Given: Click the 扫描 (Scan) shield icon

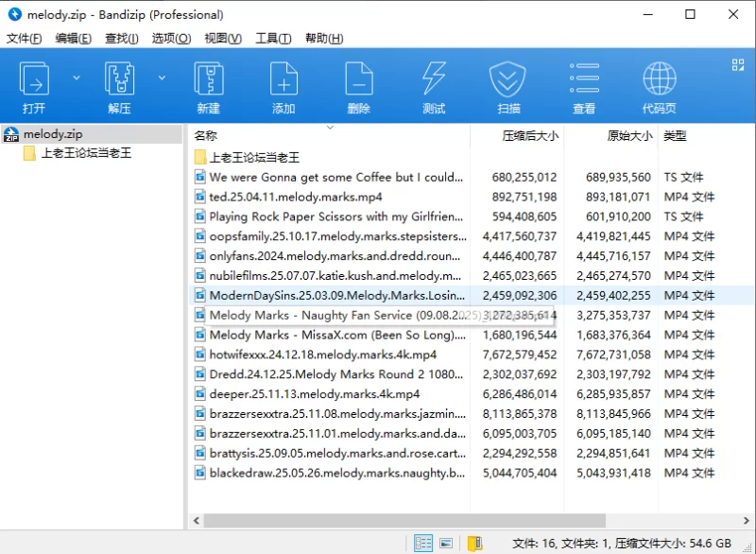Looking at the screenshot, I should pyautogui.click(x=508, y=80).
